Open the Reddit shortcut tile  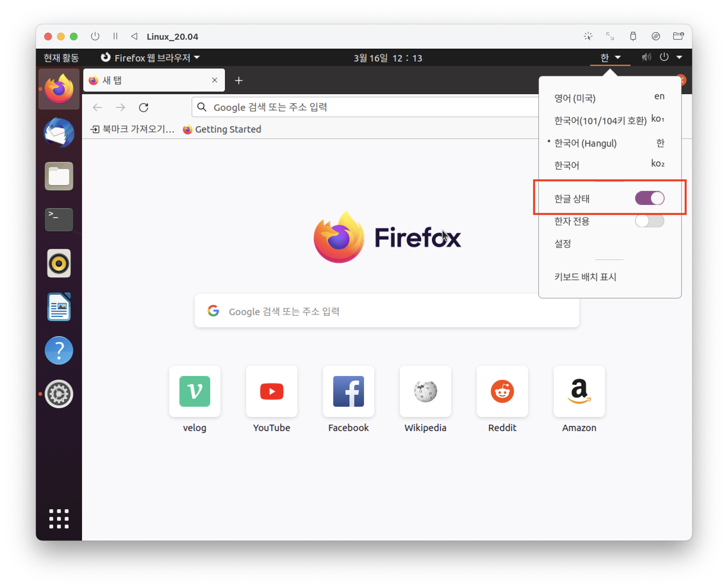coord(502,392)
